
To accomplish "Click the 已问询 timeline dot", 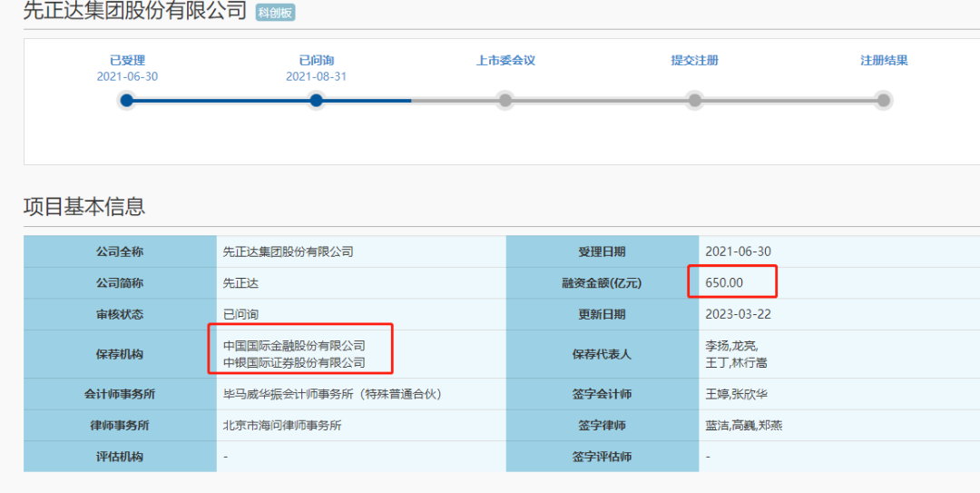I will pyautogui.click(x=316, y=100).
